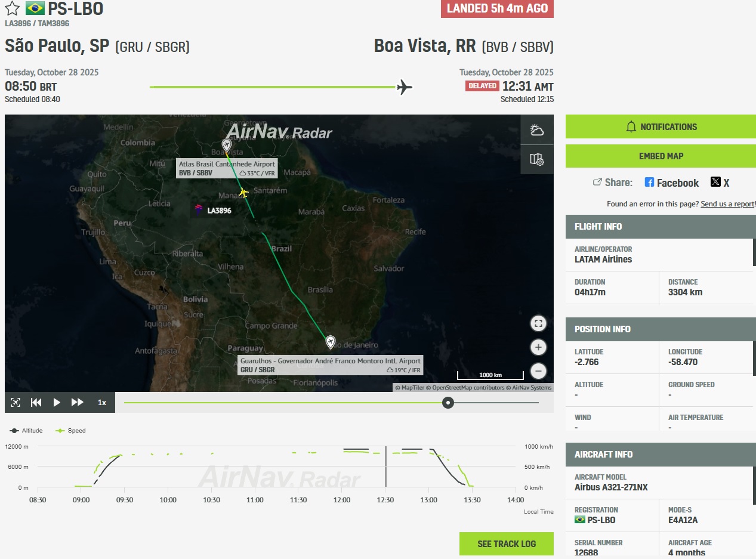
Task: Share the flight on Facebook
Action: click(x=671, y=183)
